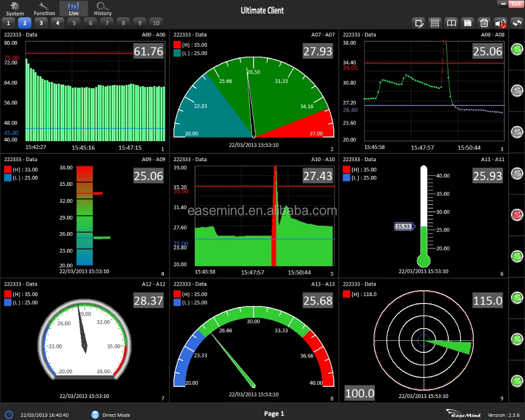Open the grid view icon

pos(435,23)
